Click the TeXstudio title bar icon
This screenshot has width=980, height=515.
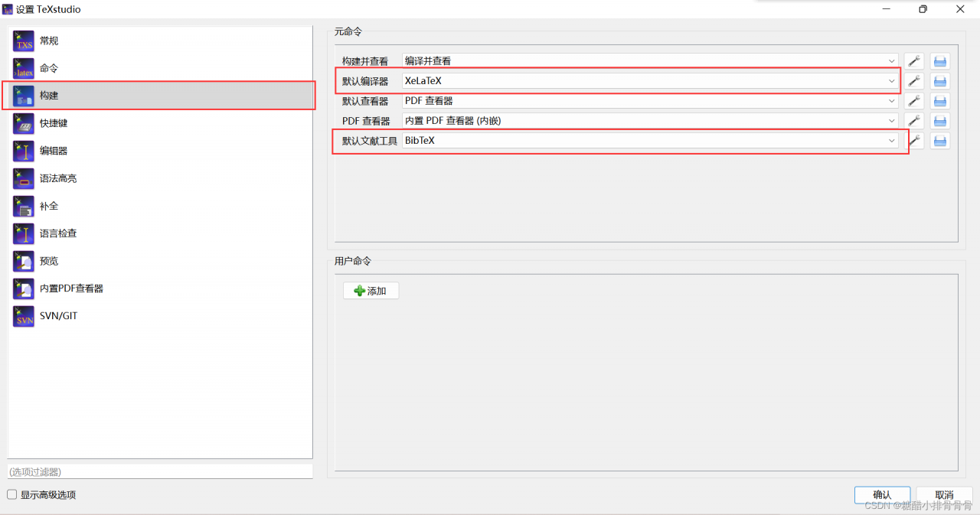(x=8, y=9)
